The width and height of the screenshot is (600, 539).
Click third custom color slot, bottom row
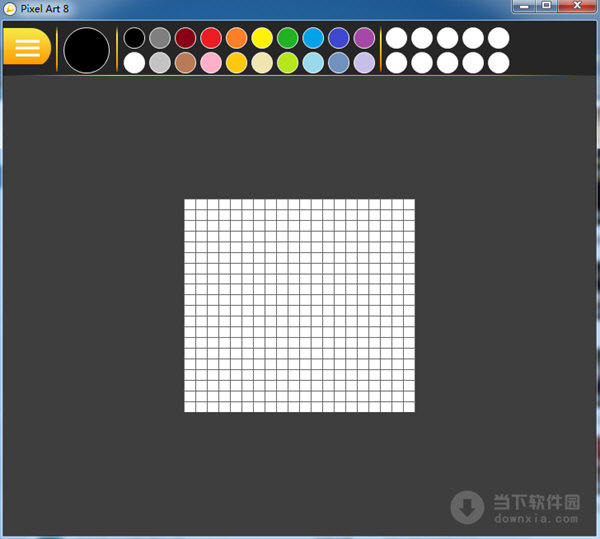click(448, 62)
